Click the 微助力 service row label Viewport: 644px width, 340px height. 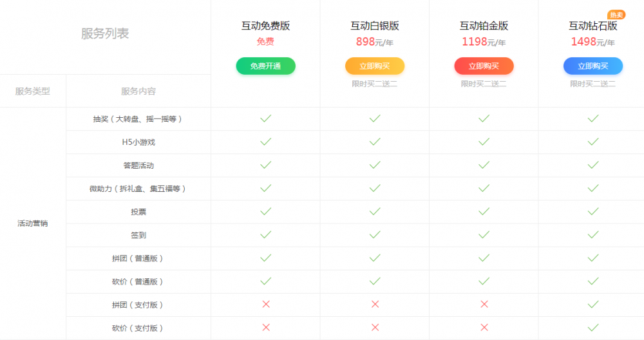click(138, 189)
